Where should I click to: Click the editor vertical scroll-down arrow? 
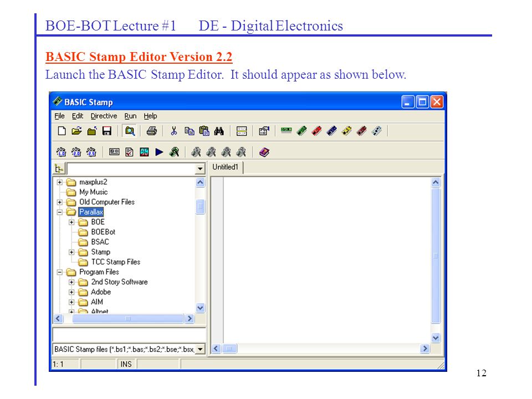(436, 337)
